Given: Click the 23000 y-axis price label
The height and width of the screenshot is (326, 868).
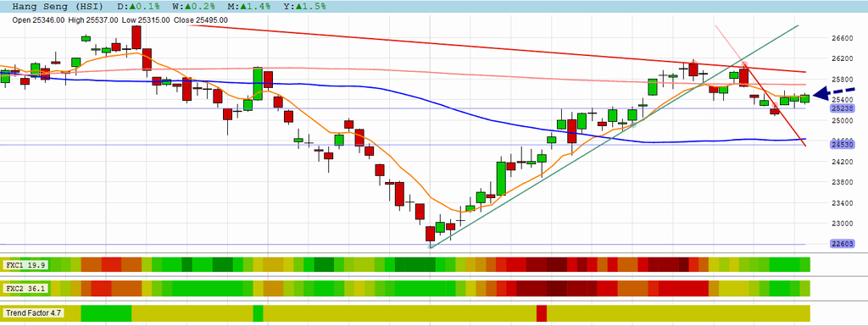Looking at the screenshot, I should [x=842, y=224].
